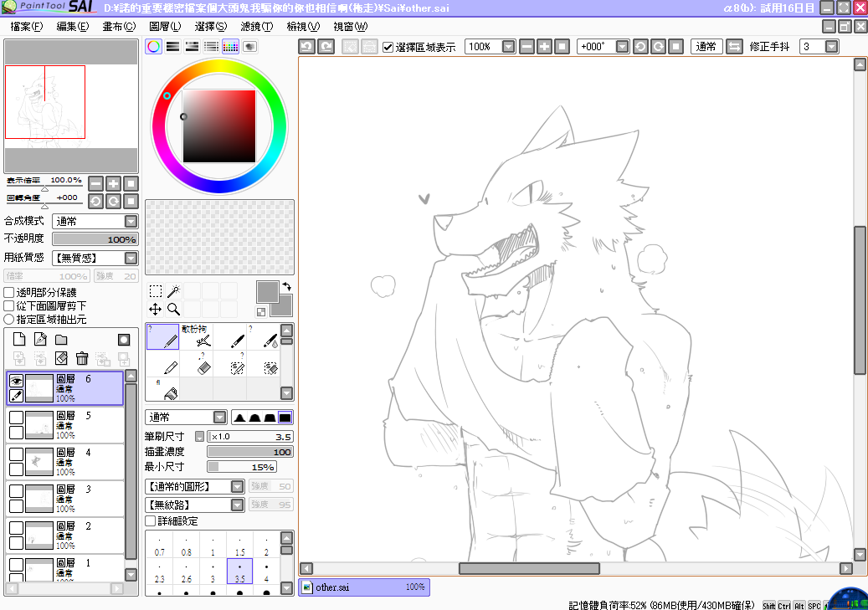Enable 透明部分保護 checkbox
This screenshot has height=610, width=868.
click(9, 293)
